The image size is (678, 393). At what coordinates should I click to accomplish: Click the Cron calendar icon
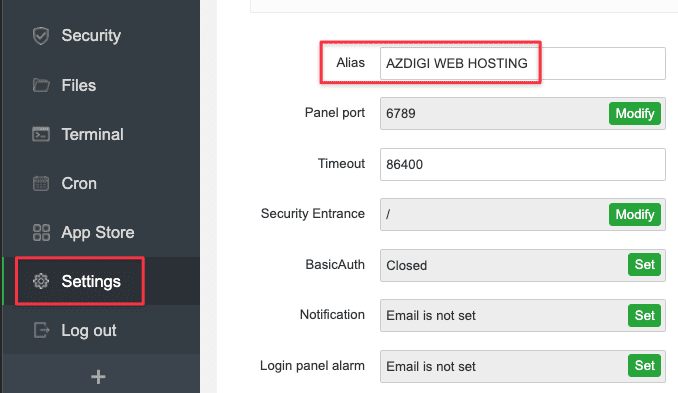41,183
